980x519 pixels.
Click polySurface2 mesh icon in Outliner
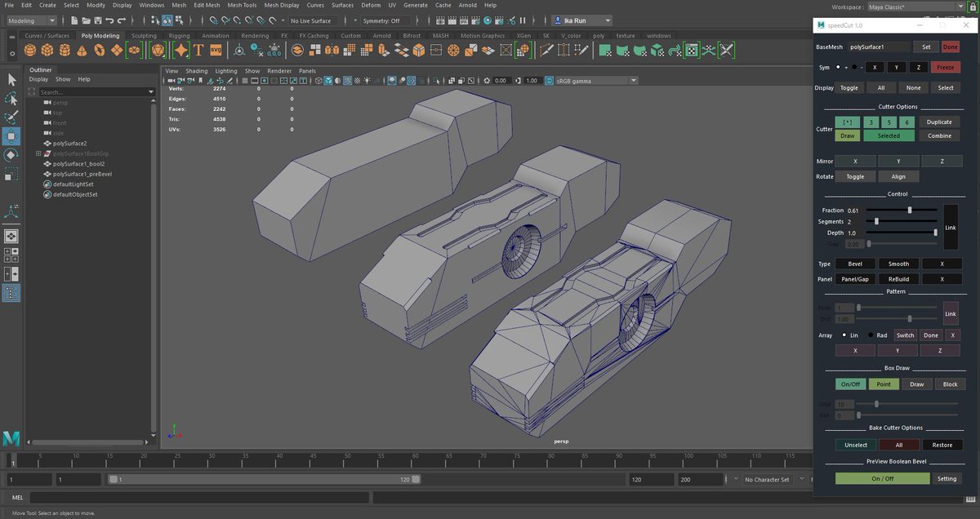coord(47,144)
